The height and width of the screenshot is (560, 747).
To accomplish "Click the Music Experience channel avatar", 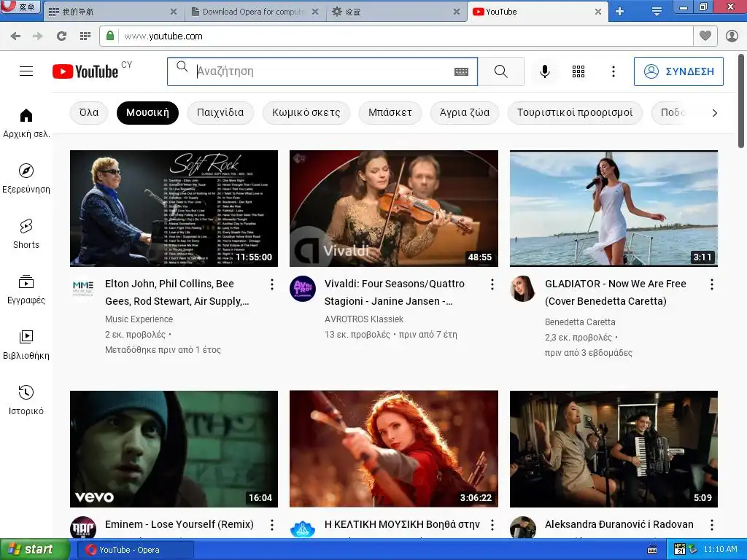I will pos(83,289).
